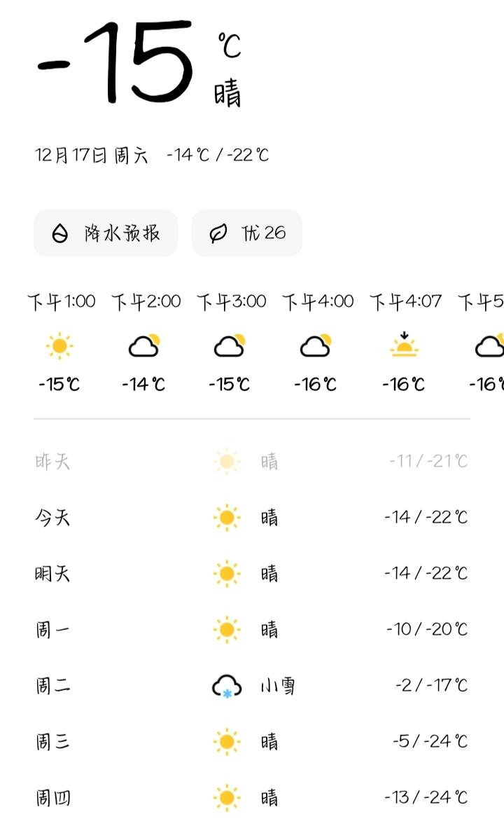This screenshot has height=826, width=504.
Task: Open the air quality 优 26 button
Action: pos(246,233)
